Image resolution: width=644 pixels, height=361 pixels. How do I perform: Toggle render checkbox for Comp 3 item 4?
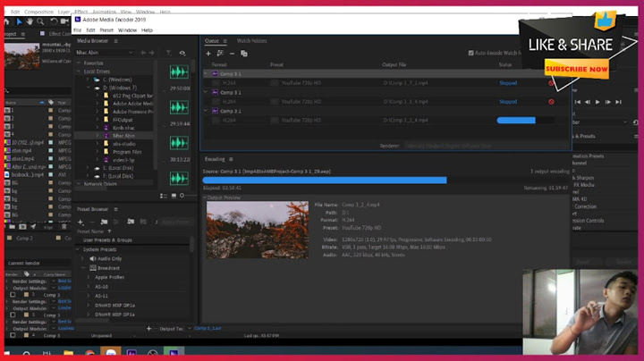(x=13, y=335)
